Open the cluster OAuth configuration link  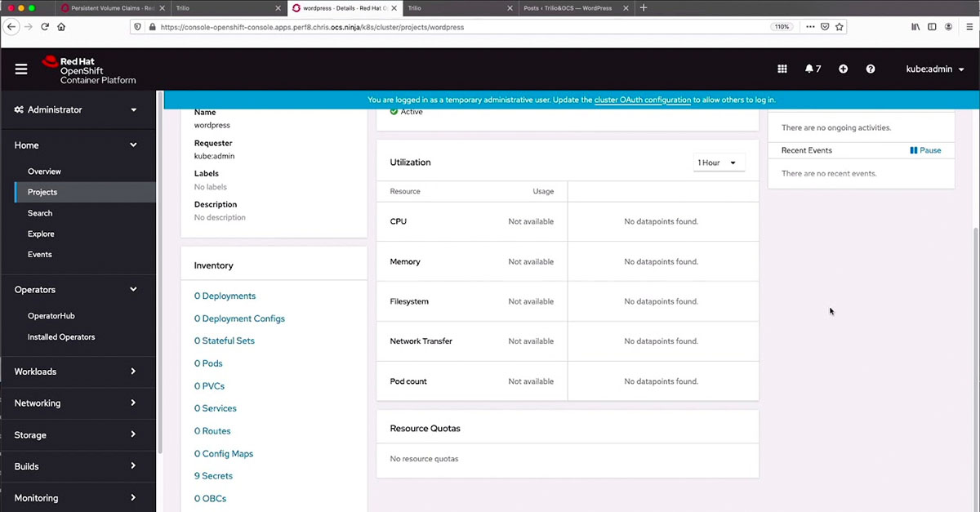pyautogui.click(x=642, y=100)
